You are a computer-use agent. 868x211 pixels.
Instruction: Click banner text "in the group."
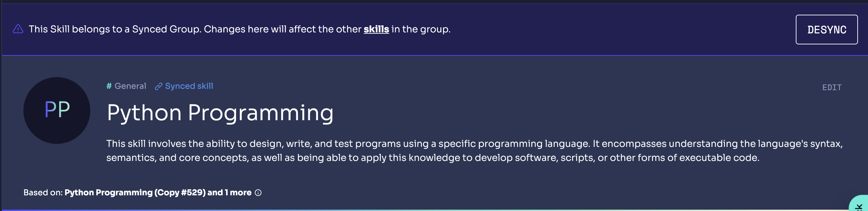coord(421,29)
